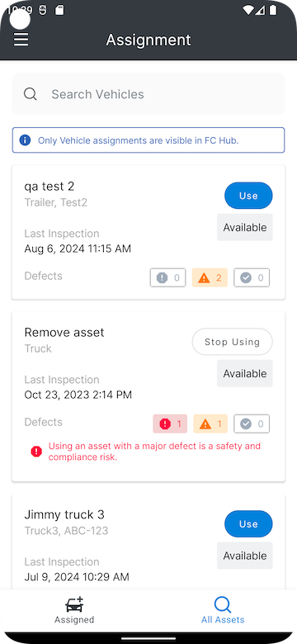The height and width of the screenshot is (644, 297).
Task: Tap Remove asset red major defect badge
Action: [170, 424]
